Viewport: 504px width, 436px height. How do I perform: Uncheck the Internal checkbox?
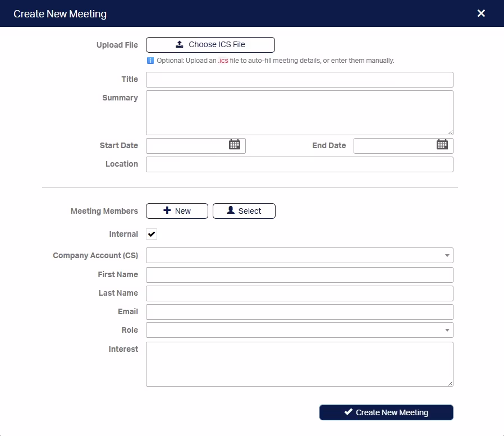click(152, 234)
